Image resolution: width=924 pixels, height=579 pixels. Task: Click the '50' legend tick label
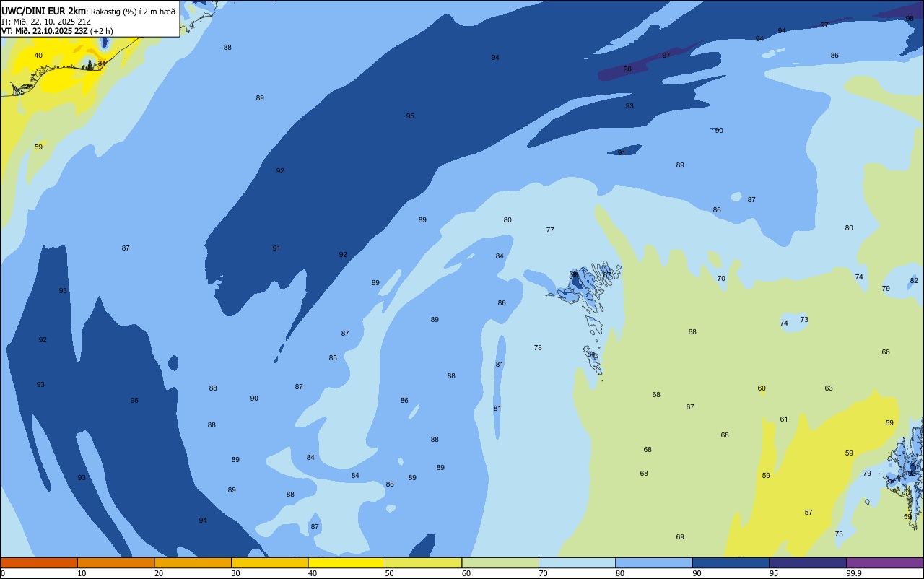(389, 573)
